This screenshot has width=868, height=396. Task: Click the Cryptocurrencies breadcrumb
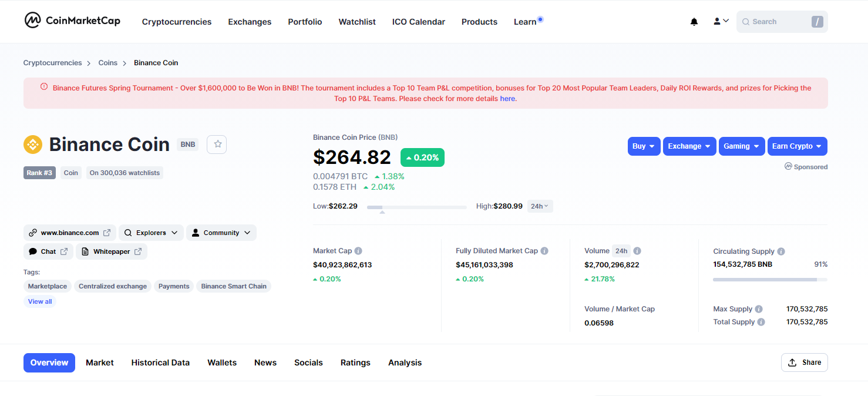53,63
